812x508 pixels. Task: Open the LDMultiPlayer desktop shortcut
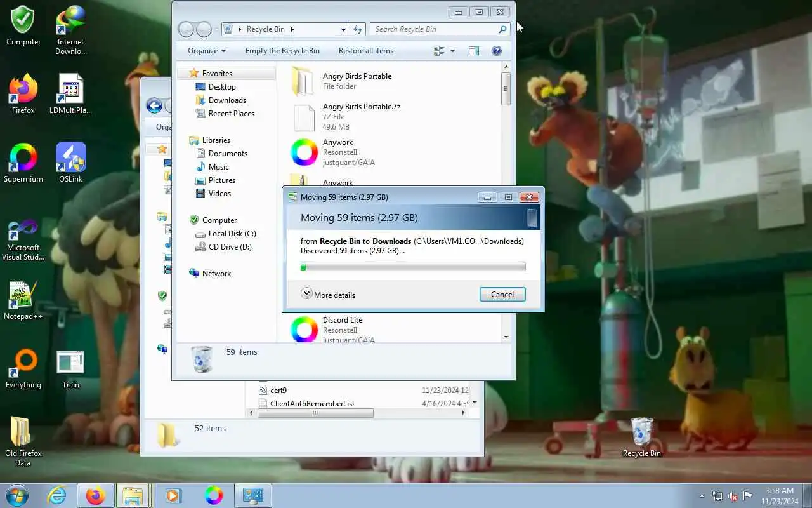click(x=70, y=94)
